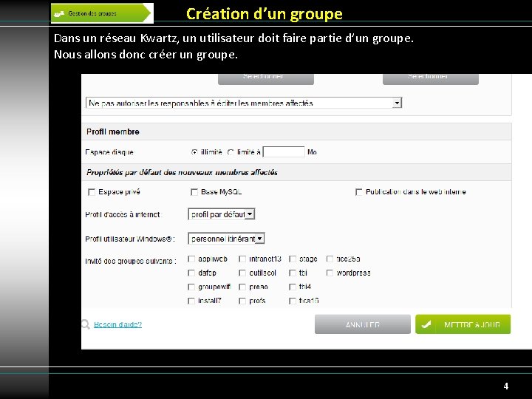Enable the Espace privé checkbox

coord(92,192)
